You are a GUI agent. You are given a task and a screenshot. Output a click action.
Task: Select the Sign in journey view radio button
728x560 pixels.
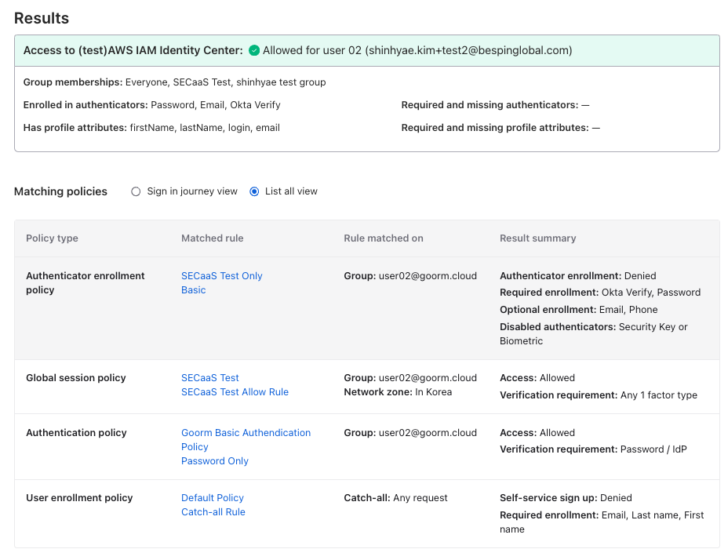pos(136,191)
